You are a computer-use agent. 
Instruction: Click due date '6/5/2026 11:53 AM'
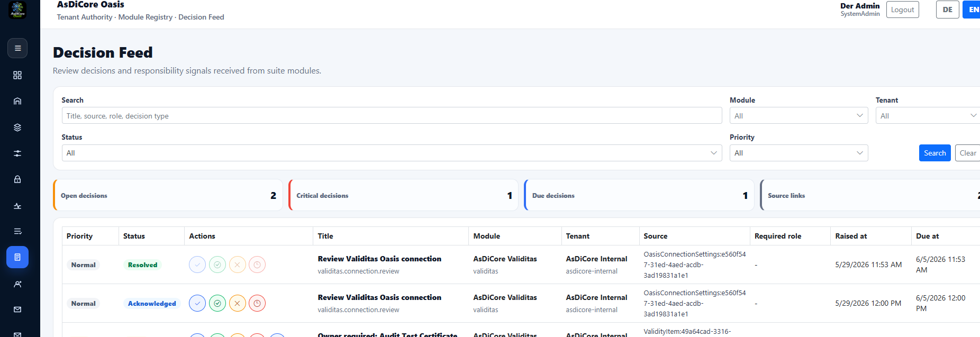pyautogui.click(x=940, y=265)
